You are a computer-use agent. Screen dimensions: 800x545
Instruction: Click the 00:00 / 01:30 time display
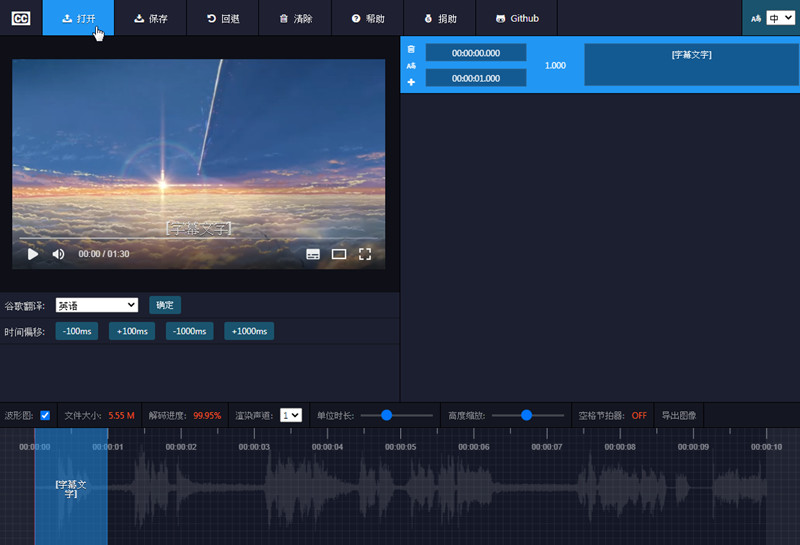pos(104,254)
